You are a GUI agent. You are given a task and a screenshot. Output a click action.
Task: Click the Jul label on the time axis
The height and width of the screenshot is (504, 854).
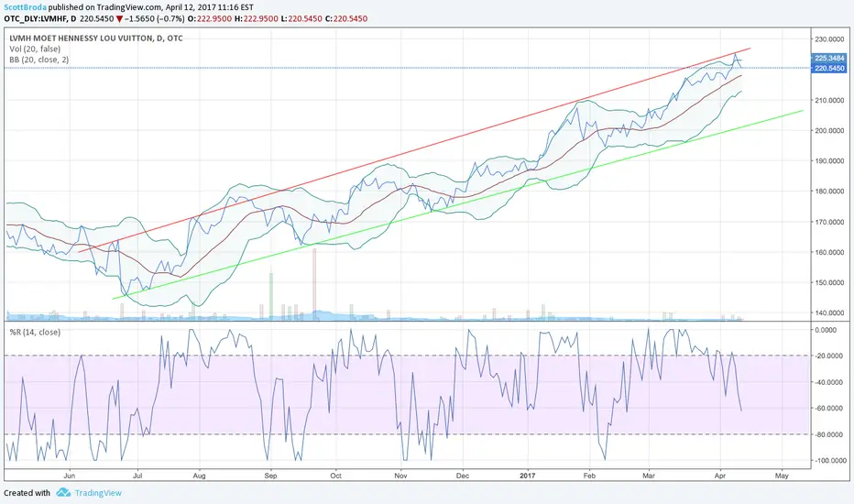(x=137, y=476)
